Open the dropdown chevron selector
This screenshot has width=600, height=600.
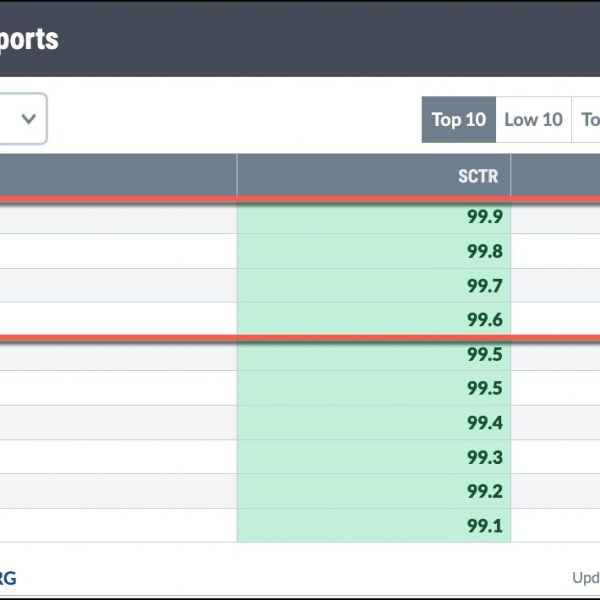(23, 119)
